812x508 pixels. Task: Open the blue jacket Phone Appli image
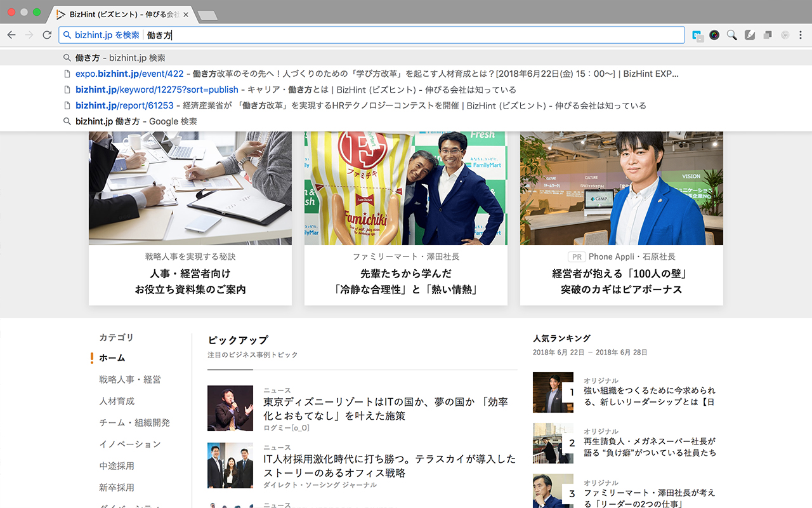[622, 188]
